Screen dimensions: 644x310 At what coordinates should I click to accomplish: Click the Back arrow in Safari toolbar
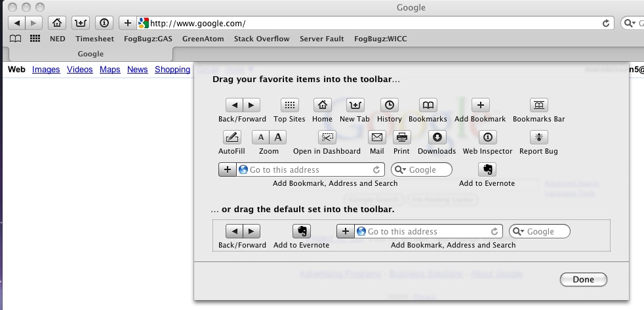click(x=17, y=23)
